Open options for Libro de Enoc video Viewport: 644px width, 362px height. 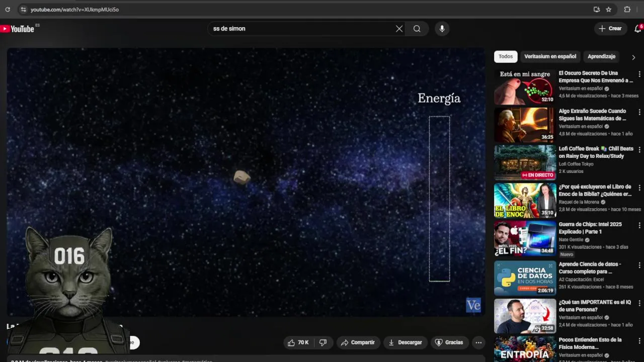[x=639, y=188]
